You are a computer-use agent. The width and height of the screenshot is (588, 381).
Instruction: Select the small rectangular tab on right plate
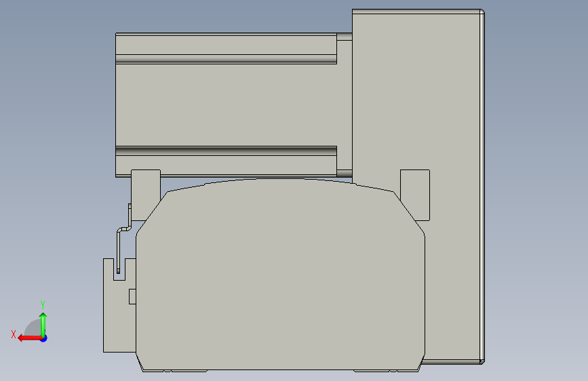pos(415,195)
